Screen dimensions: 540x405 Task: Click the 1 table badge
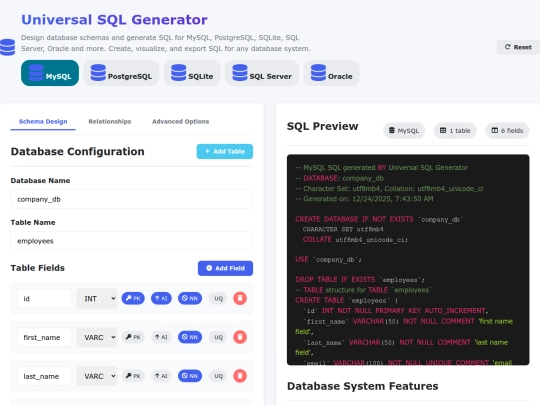click(x=455, y=131)
